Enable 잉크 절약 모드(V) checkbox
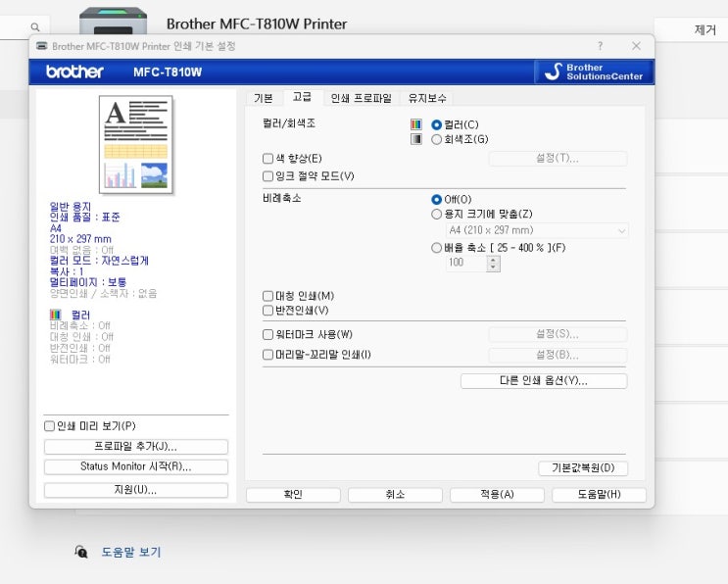 tap(267, 176)
